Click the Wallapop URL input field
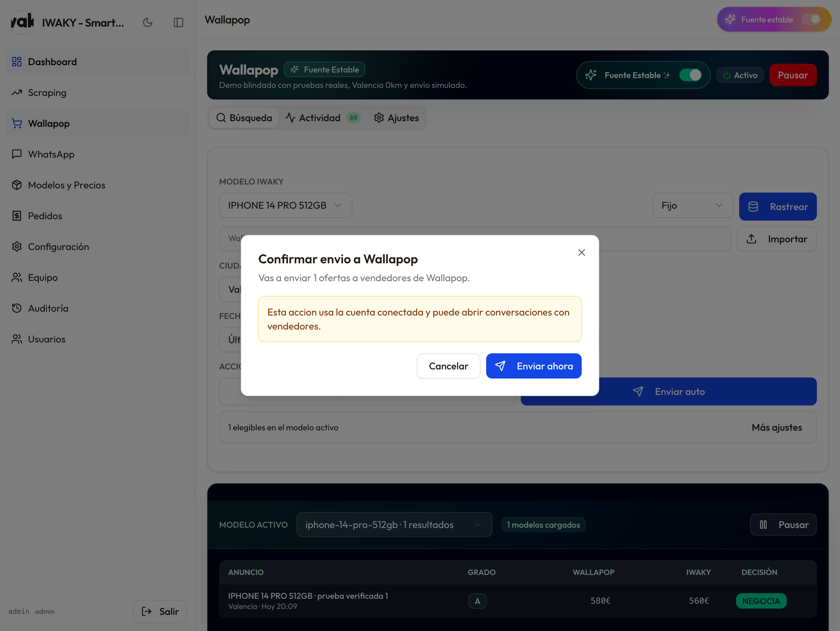 tap(475, 238)
